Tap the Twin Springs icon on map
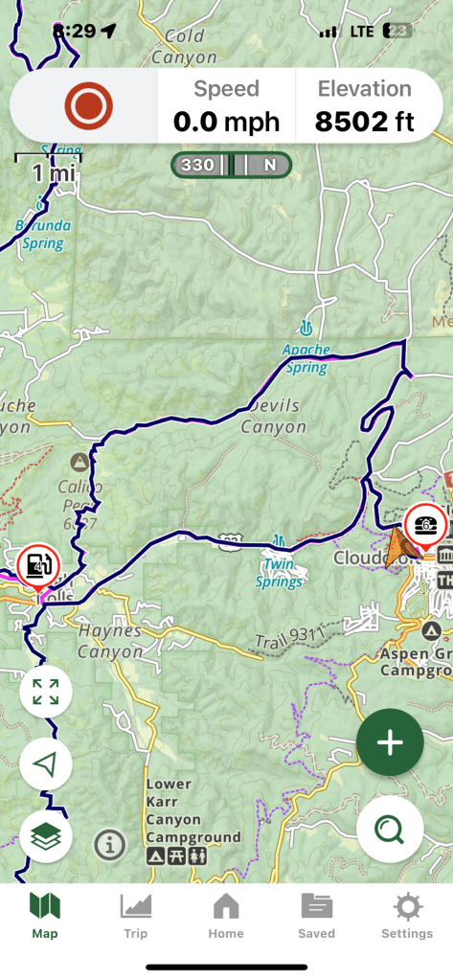The width and height of the screenshot is (453, 980). [x=279, y=539]
